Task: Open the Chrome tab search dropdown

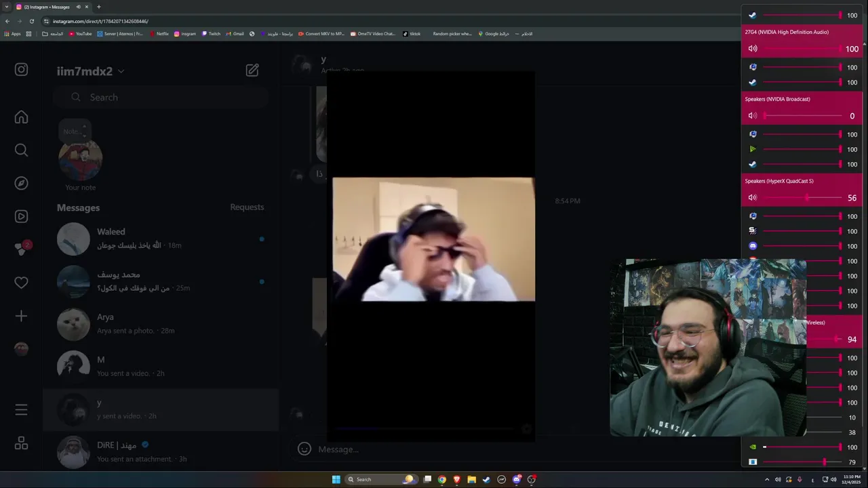Action: click(x=7, y=7)
